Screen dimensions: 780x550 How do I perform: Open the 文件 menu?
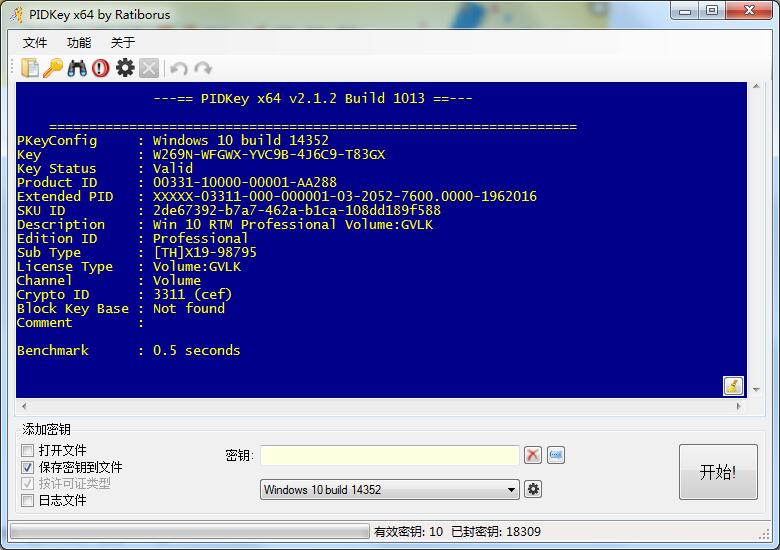click(x=35, y=43)
